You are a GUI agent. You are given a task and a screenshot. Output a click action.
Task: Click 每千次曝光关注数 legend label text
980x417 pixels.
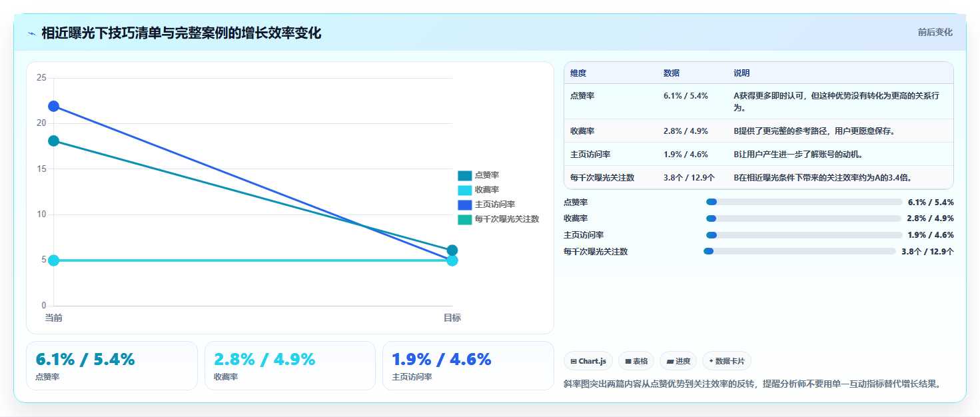(507, 219)
